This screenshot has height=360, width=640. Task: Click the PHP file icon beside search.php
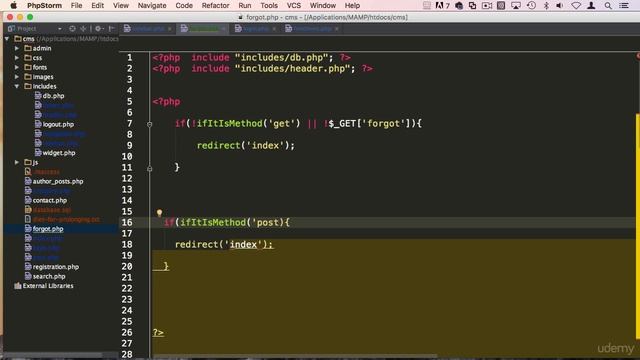28,276
